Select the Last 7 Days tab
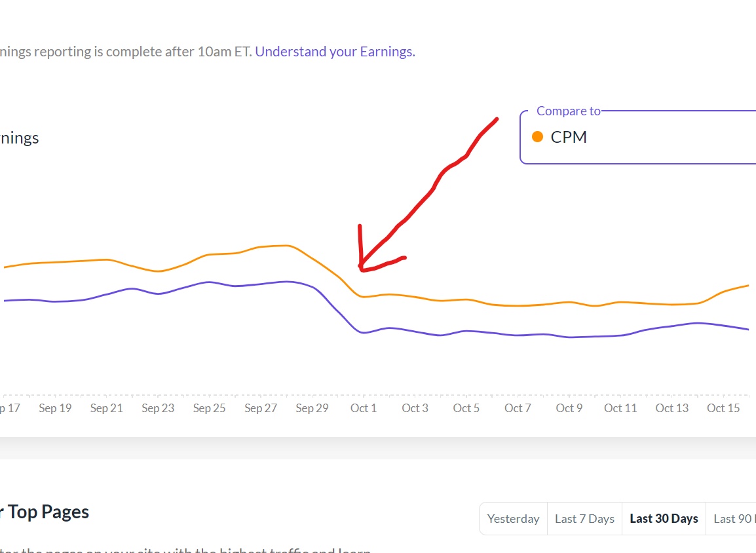756x553 pixels. coord(584,518)
